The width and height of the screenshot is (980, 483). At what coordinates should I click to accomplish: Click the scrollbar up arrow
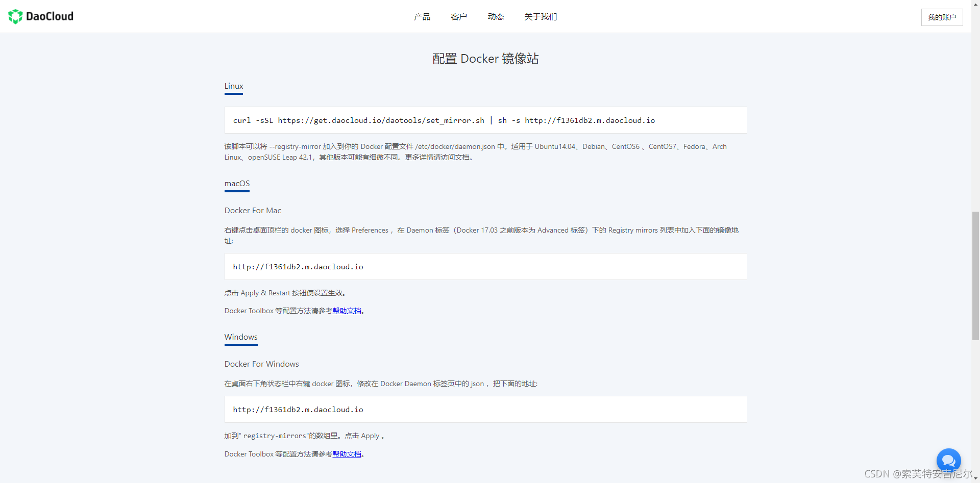coord(975,4)
